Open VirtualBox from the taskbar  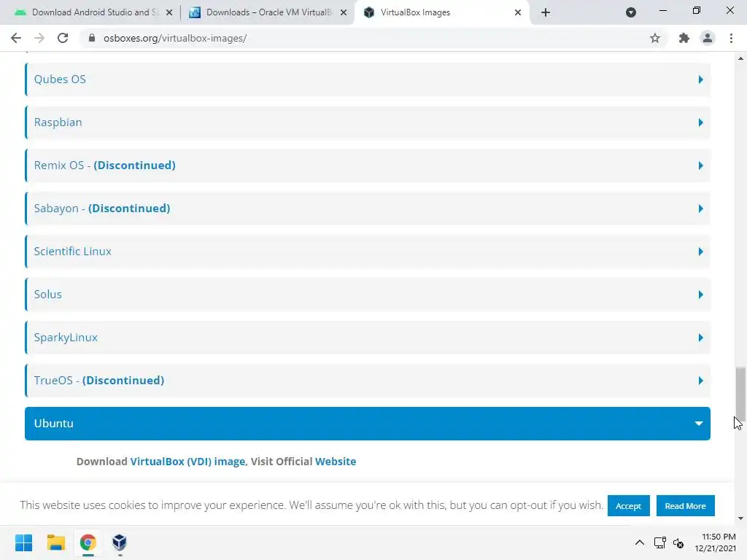(x=120, y=542)
